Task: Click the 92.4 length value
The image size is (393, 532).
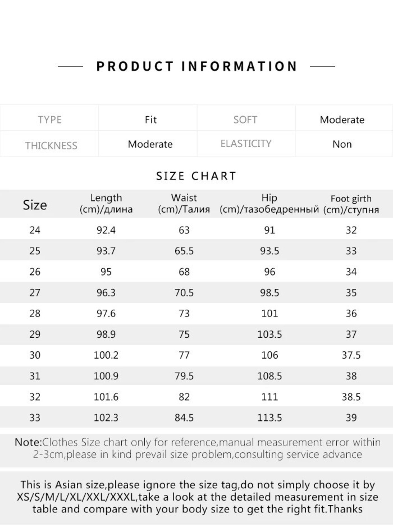Action: (106, 230)
